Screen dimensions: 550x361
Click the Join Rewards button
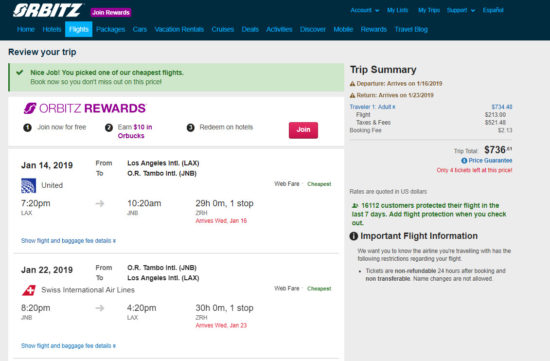point(111,13)
